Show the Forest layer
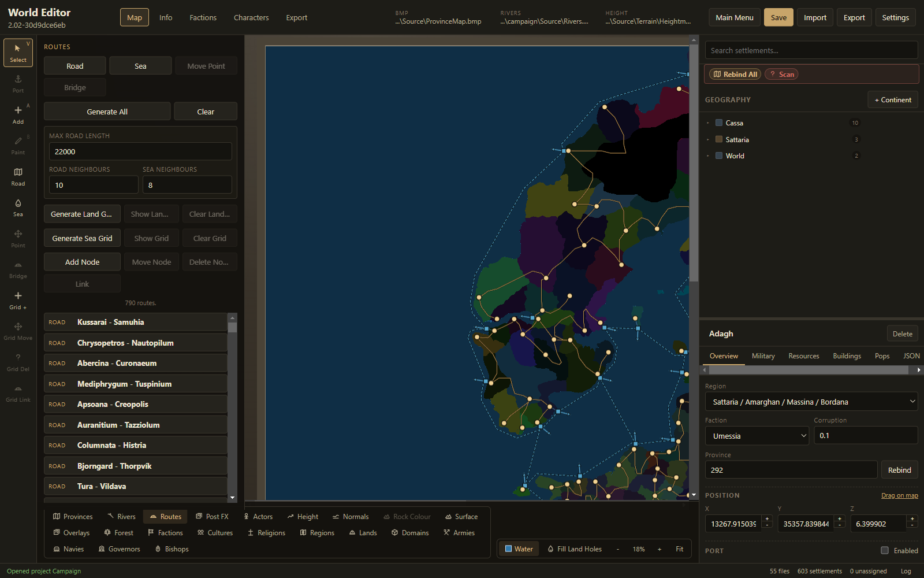The height and width of the screenshot is (578, 924). point(118,533)
